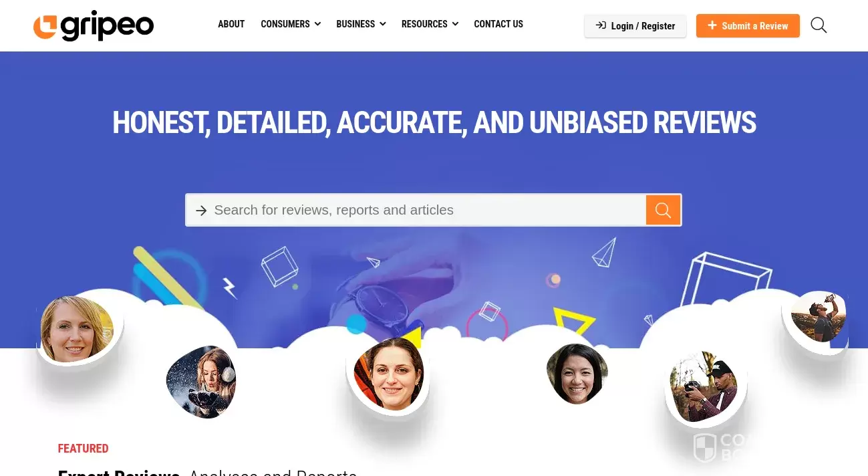
Task: Open the header search magnifier icon
Action: click(819, 25)
